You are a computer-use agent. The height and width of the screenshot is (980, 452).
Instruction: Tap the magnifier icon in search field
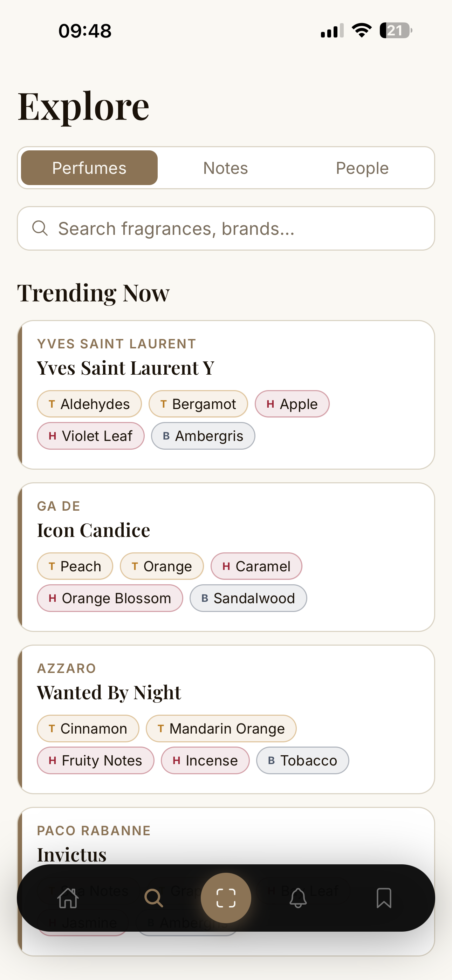(x=40, y=228)
